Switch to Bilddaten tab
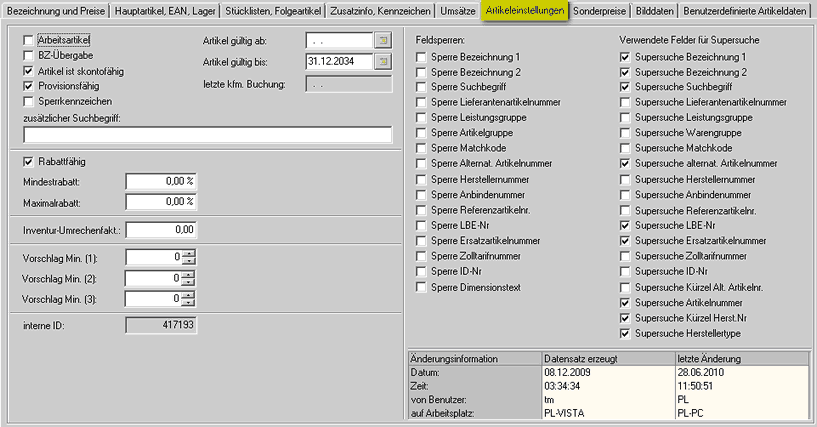 [654, 11]
